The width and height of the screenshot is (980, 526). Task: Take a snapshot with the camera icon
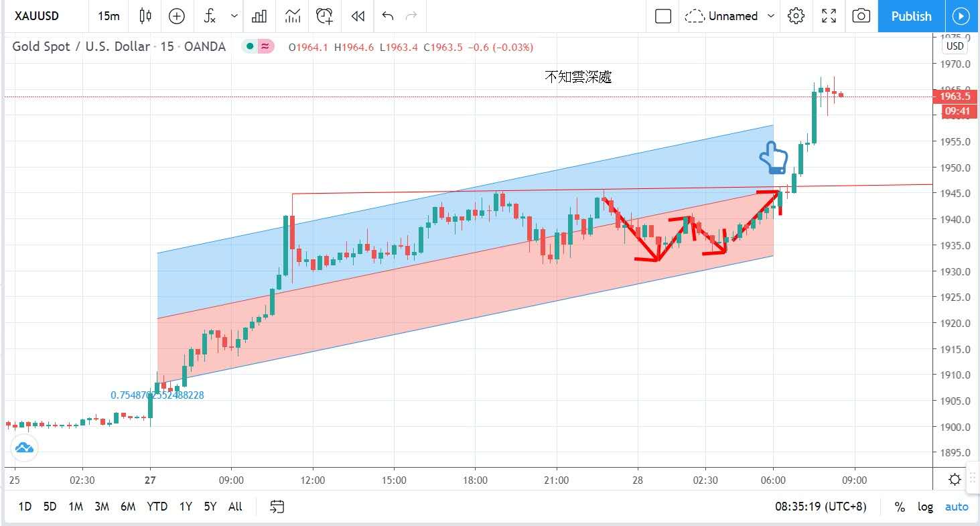(861, 16)
